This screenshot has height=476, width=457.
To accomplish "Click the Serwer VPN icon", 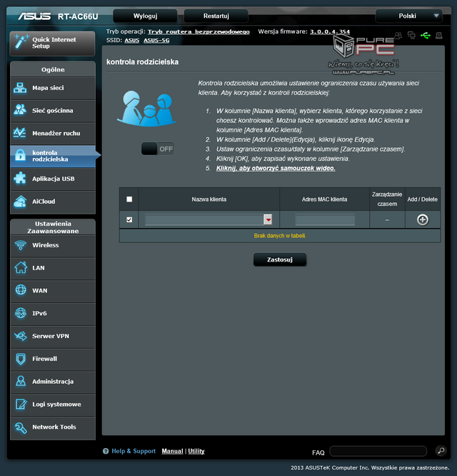I will pos(21,336).
